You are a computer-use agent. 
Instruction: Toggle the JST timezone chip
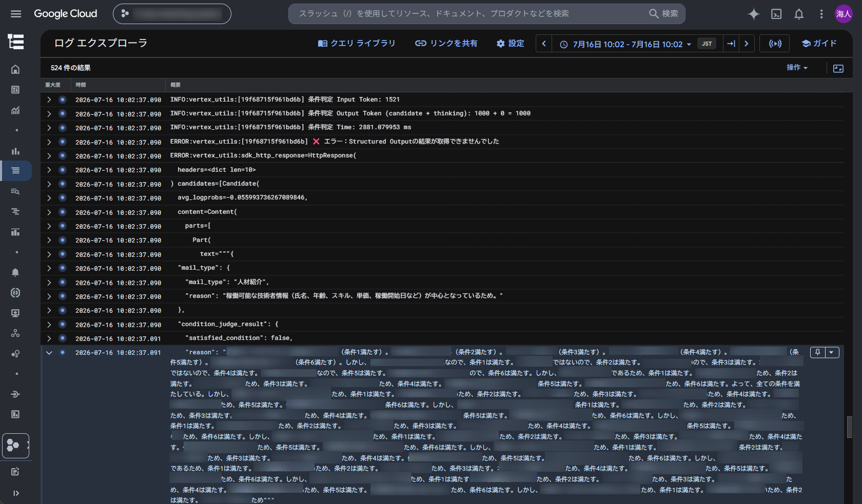pos(707,44)
